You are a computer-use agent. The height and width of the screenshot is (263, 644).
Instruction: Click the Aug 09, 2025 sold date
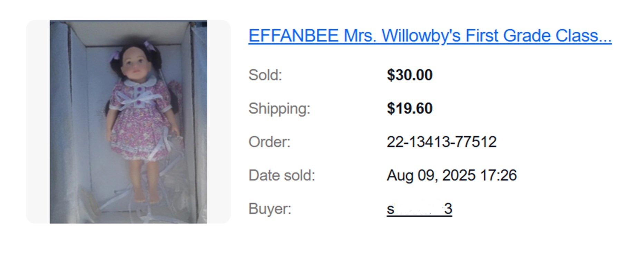[431, 175]
